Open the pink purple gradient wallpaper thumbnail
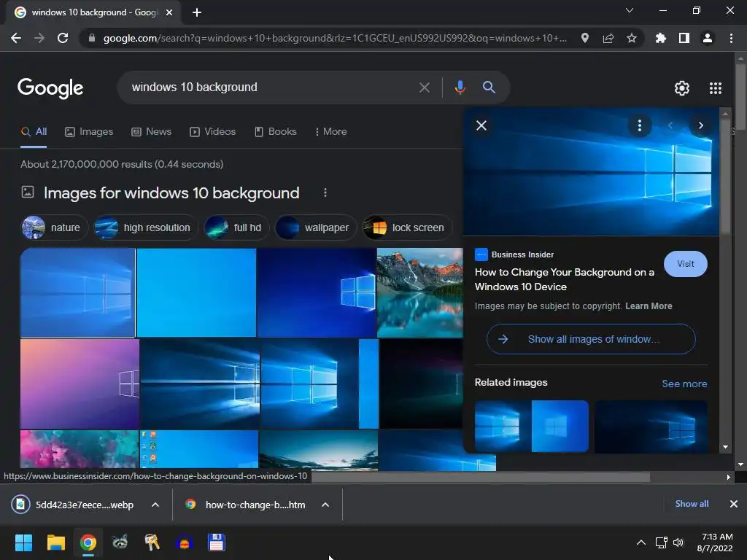 pos(80,384)
